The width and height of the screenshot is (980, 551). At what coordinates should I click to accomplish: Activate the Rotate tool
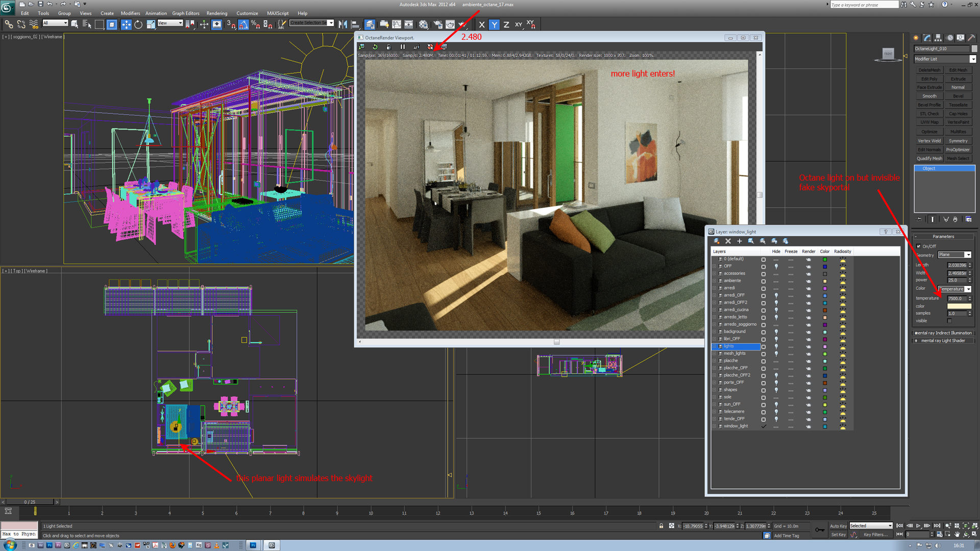click(138, 24)
